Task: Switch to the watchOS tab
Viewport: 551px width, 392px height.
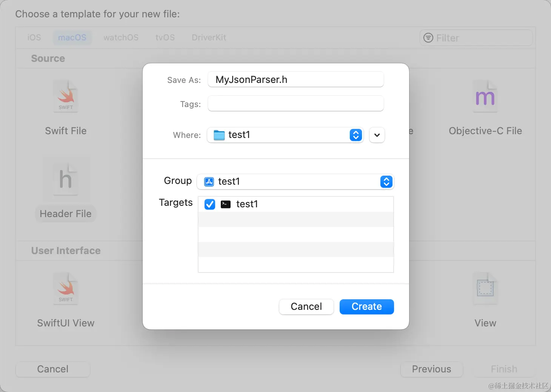Action: [121, 38]
